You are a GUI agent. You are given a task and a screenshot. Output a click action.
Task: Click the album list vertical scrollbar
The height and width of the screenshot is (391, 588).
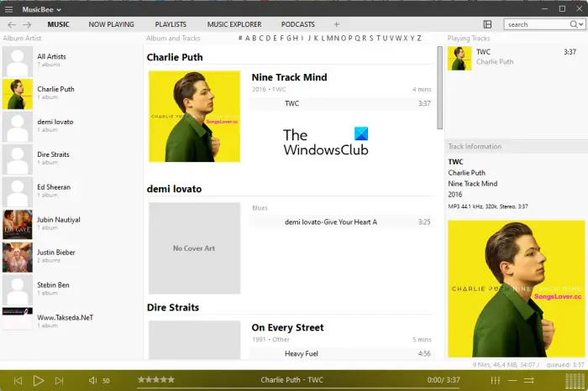point(439,88)
